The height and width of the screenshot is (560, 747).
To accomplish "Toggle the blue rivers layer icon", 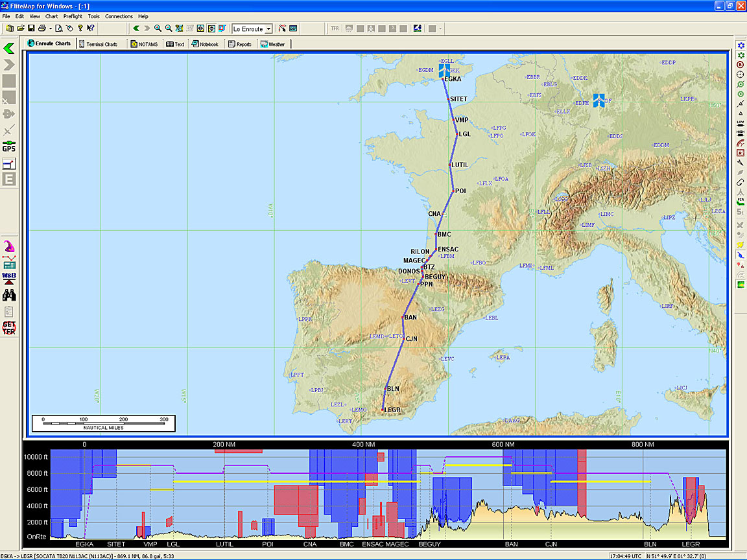I will click(x=741, y=255).
